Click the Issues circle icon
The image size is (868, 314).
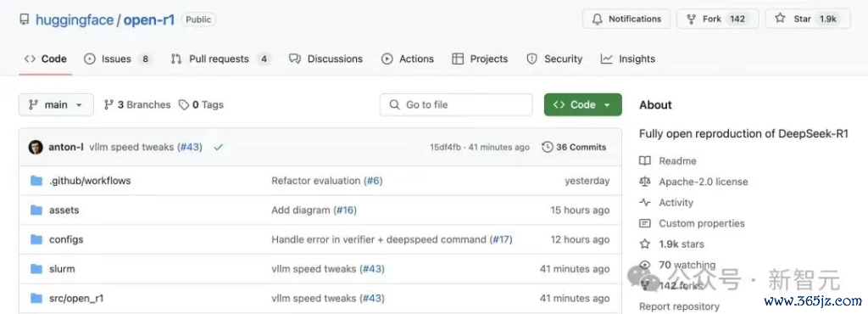point(90,59)
